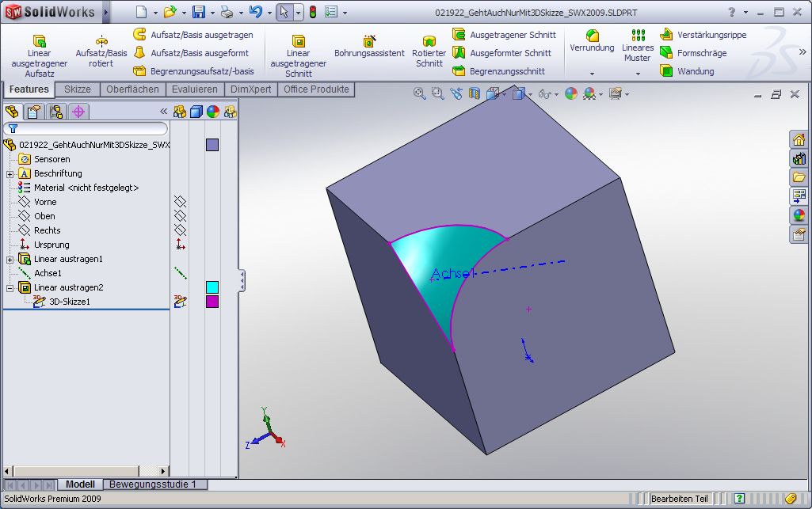Toggle visibility of Rechts plane in display pane

pos(180,230)
